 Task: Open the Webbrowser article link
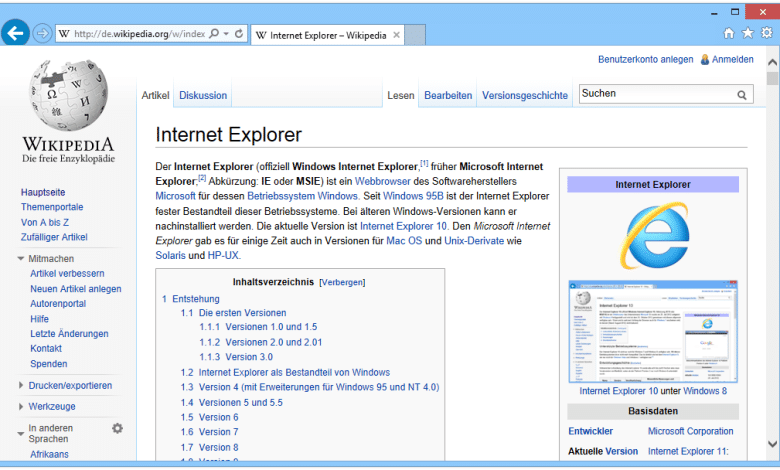[x=383, y=182]
